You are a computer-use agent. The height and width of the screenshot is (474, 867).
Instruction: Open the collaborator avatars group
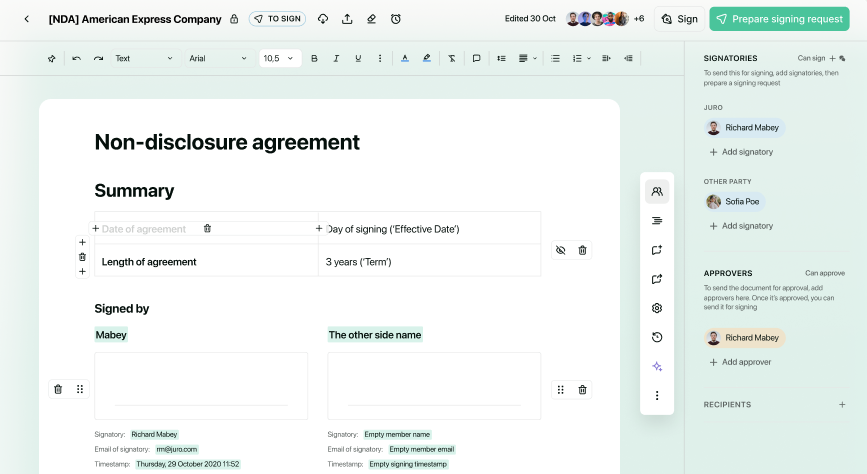(x=597, y=19)
